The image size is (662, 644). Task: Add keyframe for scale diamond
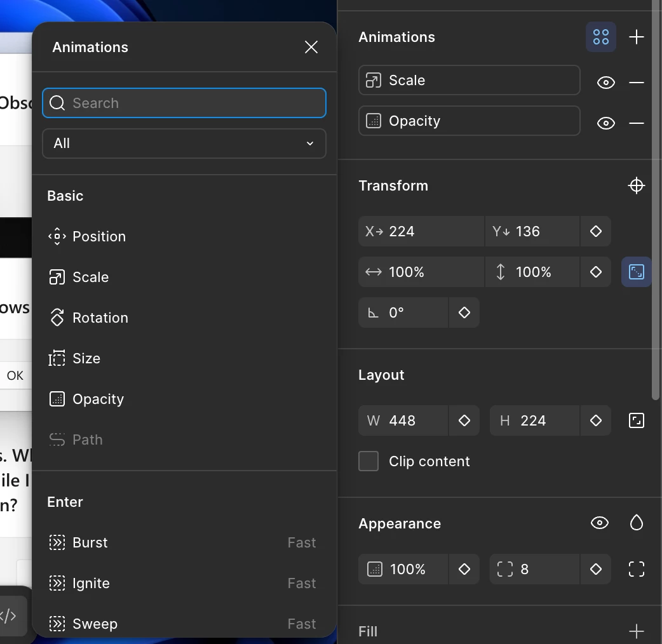click(x=596, y=272)
